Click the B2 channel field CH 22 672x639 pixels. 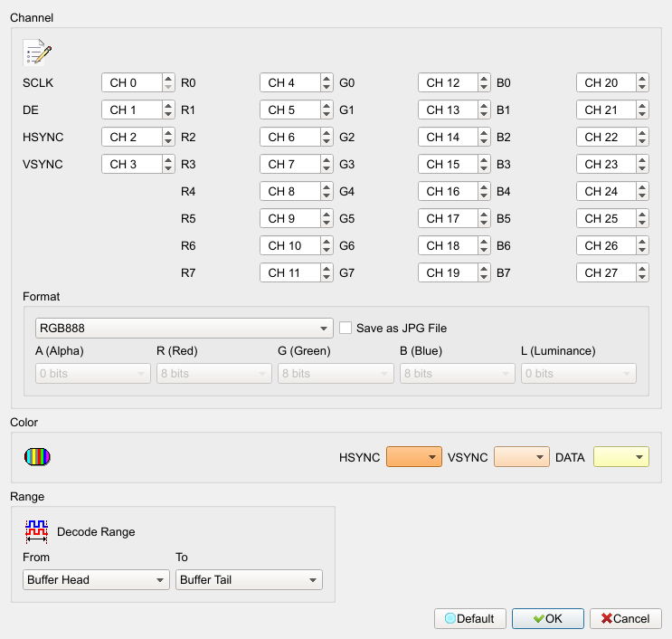(x=607, y=138)
